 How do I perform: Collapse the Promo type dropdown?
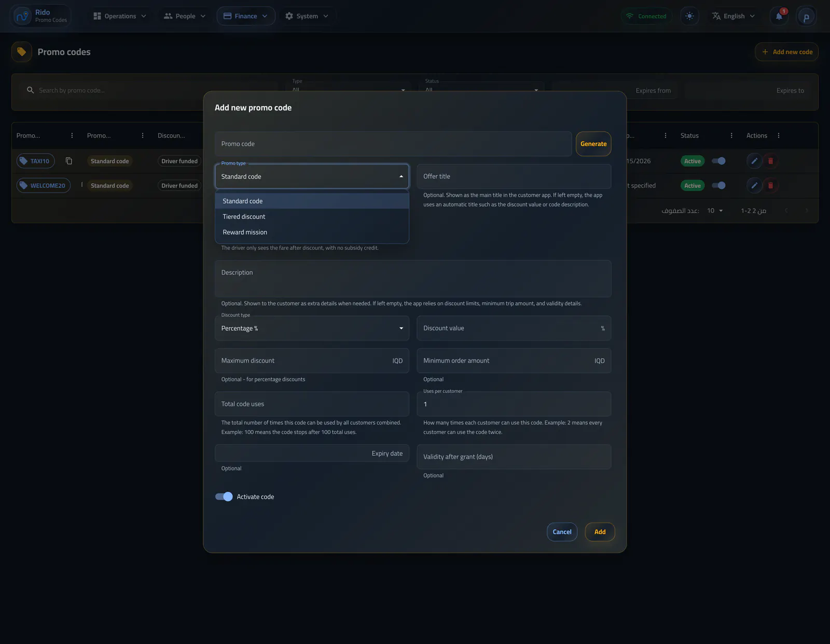point(312,176)
